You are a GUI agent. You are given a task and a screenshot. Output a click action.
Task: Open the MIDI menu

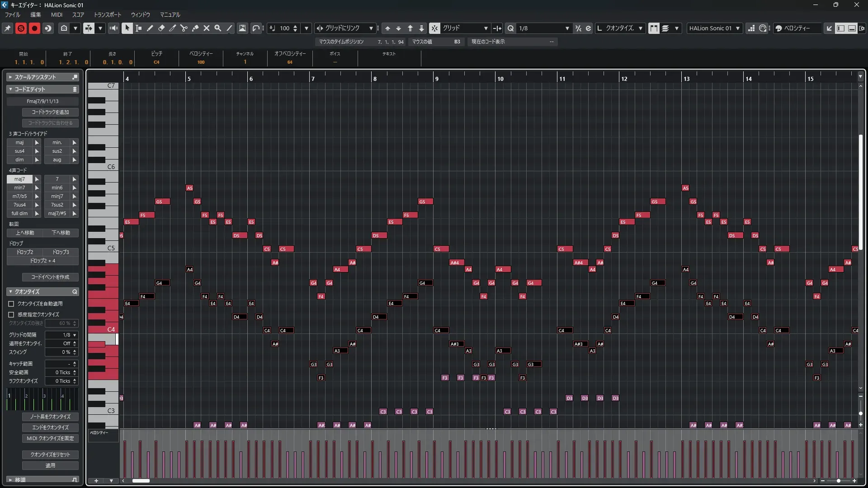57,14
